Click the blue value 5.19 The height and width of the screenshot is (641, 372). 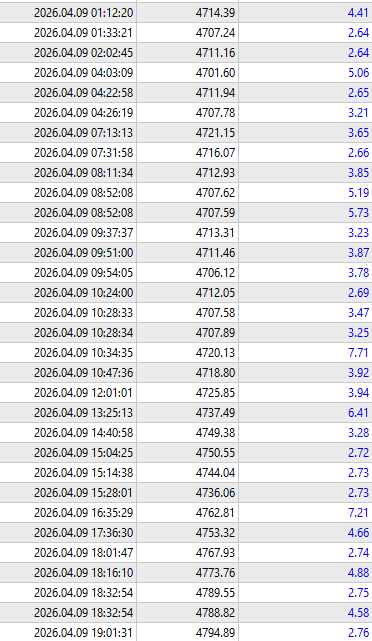pyautogui.click(x=359, y=193)
